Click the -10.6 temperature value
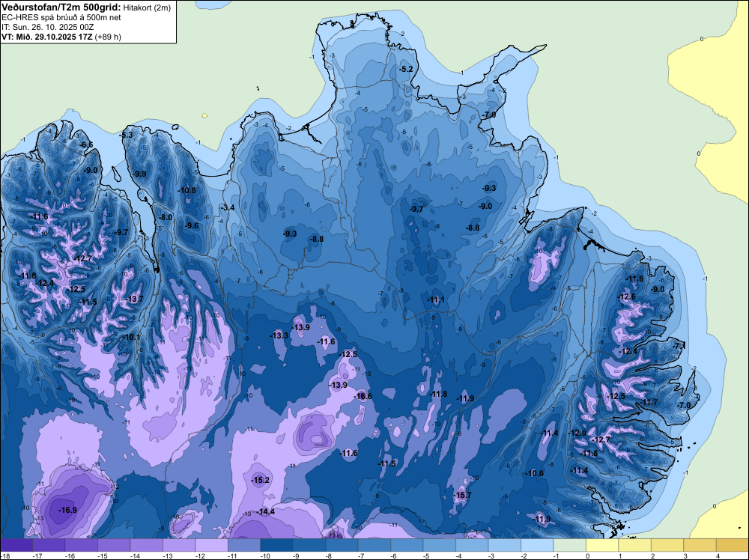The height and width of the screenshot is (560, 749). pos(534,474)
